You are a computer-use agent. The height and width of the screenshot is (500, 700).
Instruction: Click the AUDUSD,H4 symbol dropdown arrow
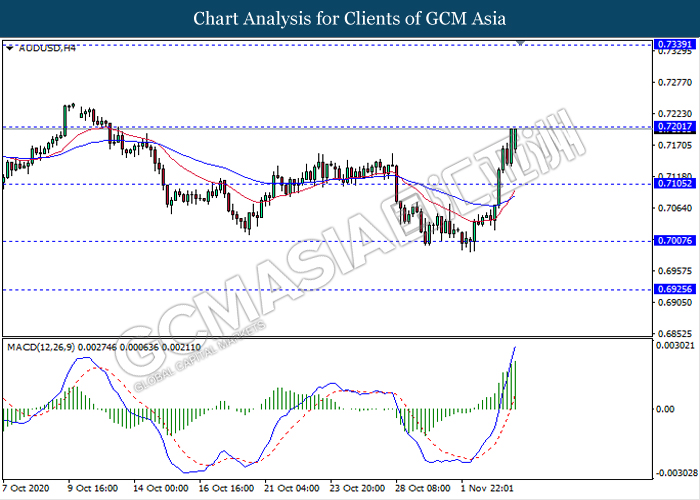10,48
